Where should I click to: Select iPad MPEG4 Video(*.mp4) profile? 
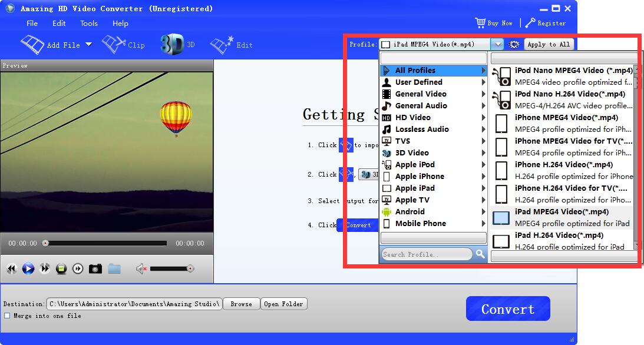562,217
